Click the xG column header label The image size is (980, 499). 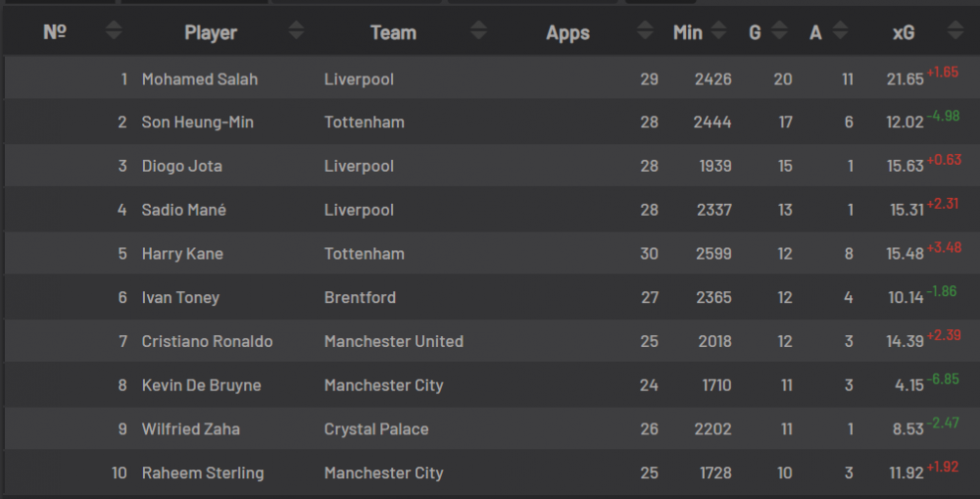(x=904, y=32)
